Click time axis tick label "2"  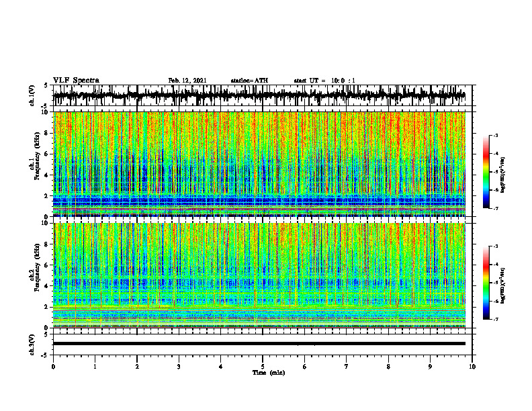click(x=137, y=367)
